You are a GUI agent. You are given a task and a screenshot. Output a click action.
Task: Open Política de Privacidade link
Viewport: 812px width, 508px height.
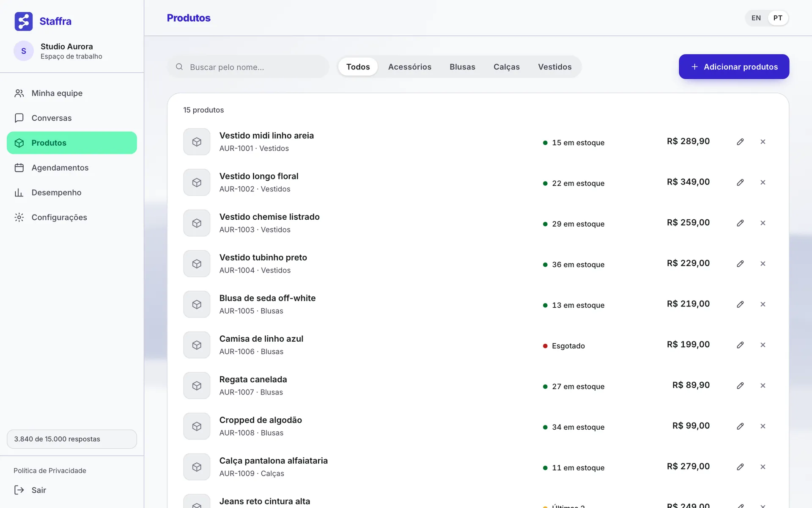pyautogui.click(x=50, y=471)
